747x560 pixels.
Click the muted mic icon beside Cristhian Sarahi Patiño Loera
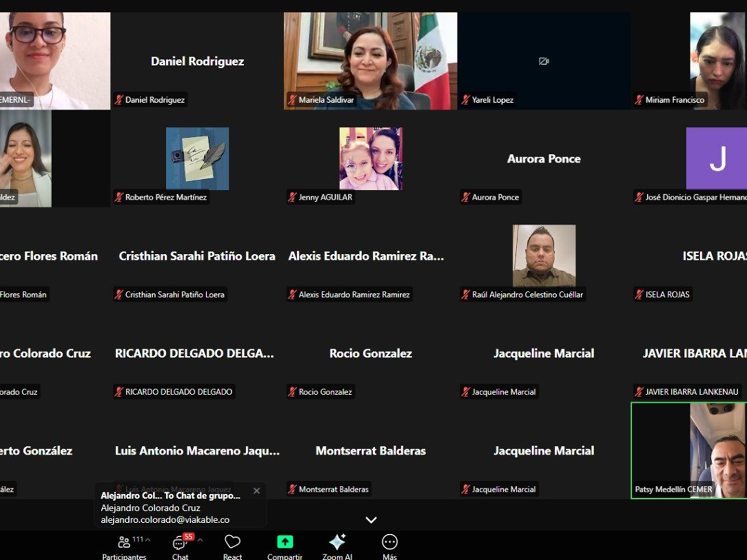click(x=119, y=295)
